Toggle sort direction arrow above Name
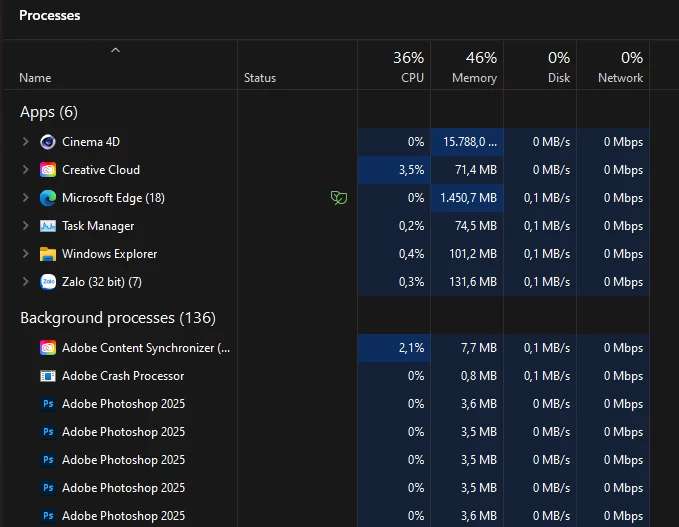The height and width of the screenshot is (527, 679). point(115,50)
